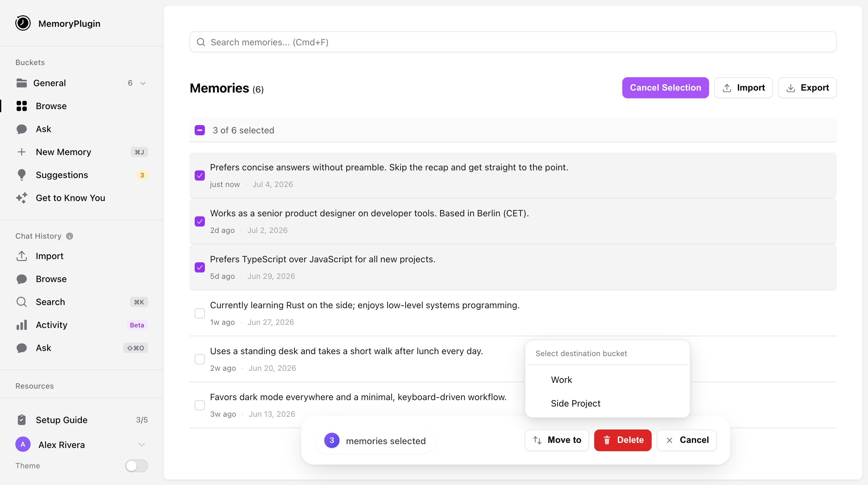Click the Beta badge next to Activity

137,325
